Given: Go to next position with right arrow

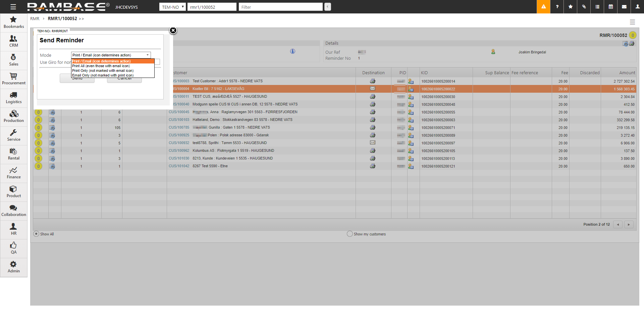Looking at the screenshot, I should (629, 225).
